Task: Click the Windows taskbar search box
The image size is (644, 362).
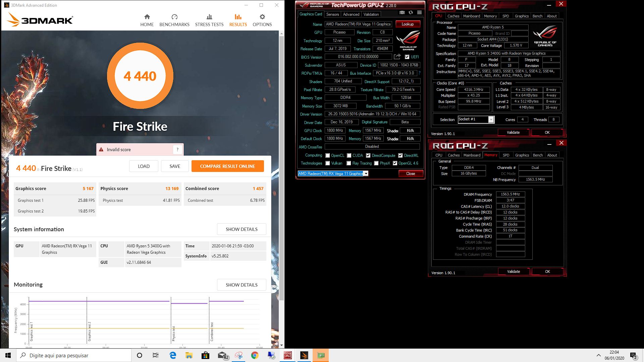Action: pos(74,355)
